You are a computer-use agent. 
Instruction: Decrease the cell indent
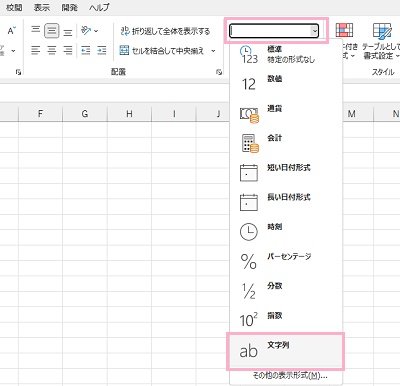pos(86,50)
